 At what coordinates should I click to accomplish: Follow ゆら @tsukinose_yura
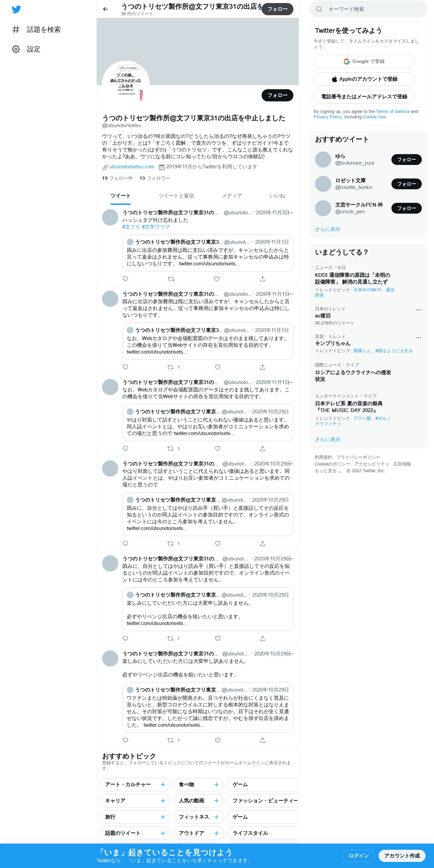click(x=407, y=160)
